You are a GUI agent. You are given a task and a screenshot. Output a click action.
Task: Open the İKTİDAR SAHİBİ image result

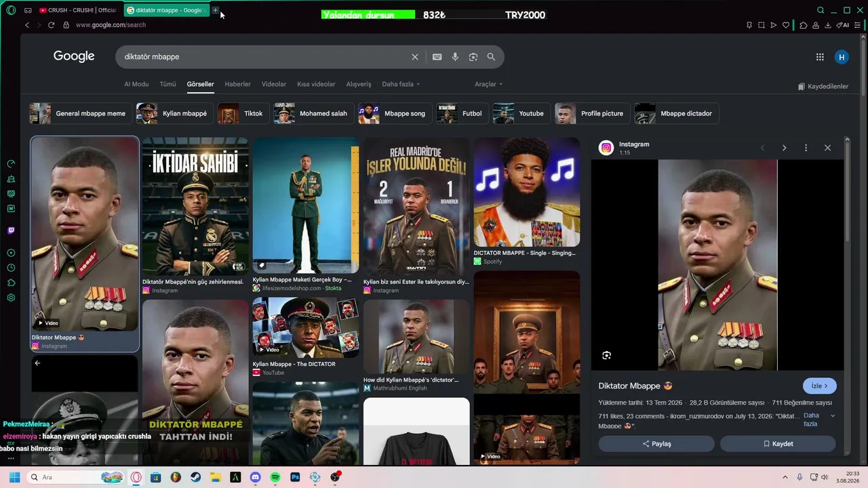195,205
